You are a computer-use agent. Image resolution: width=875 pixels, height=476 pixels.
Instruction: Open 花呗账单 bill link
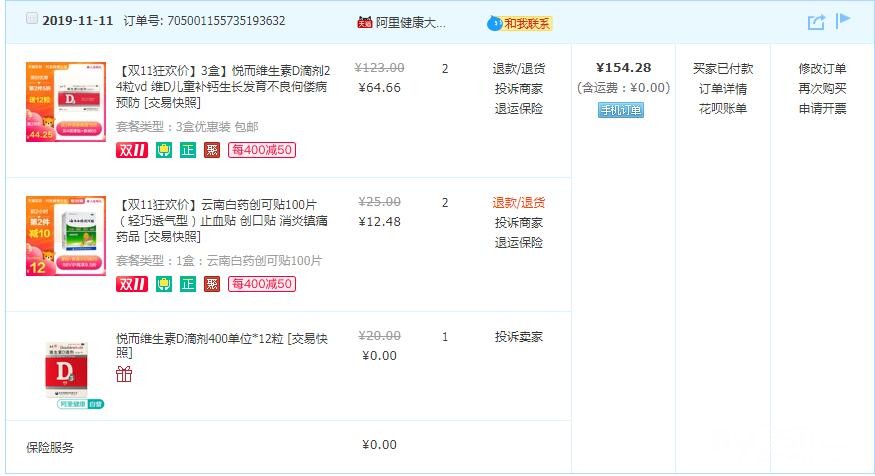[723, 108]
